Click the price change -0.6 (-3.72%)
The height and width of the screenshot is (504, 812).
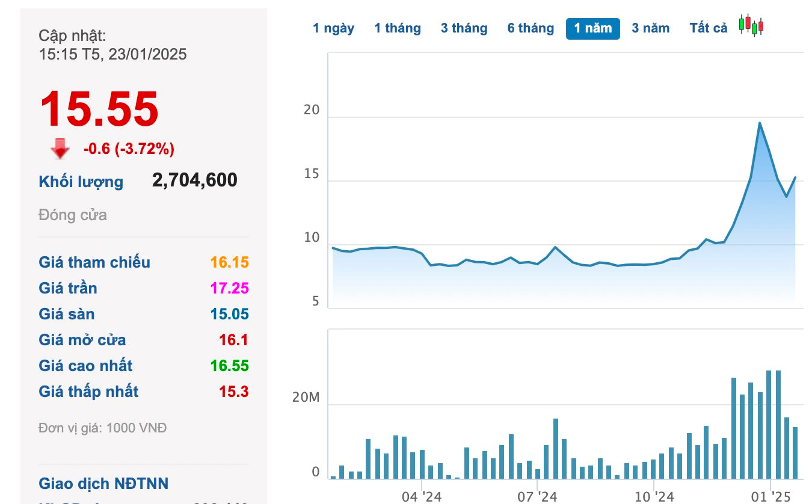(x=129, y=149)
